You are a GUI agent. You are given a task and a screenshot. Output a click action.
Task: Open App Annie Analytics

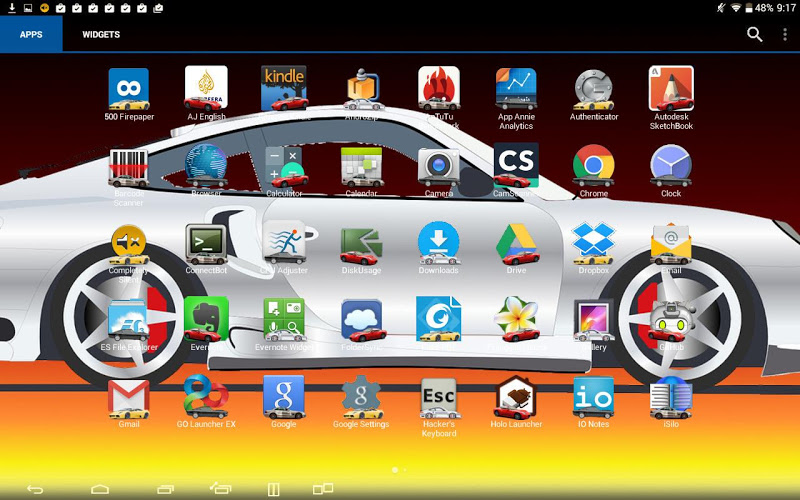[x=516, y=88]
